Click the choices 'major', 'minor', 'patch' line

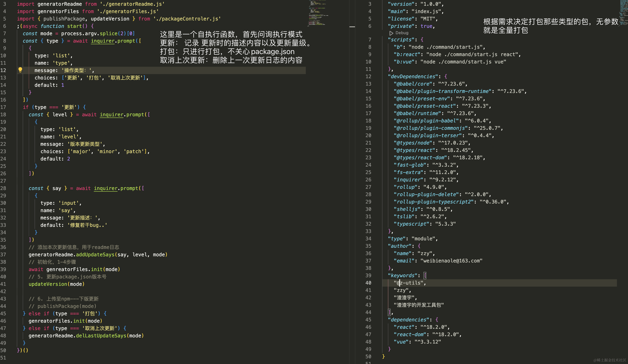(95, 151)
